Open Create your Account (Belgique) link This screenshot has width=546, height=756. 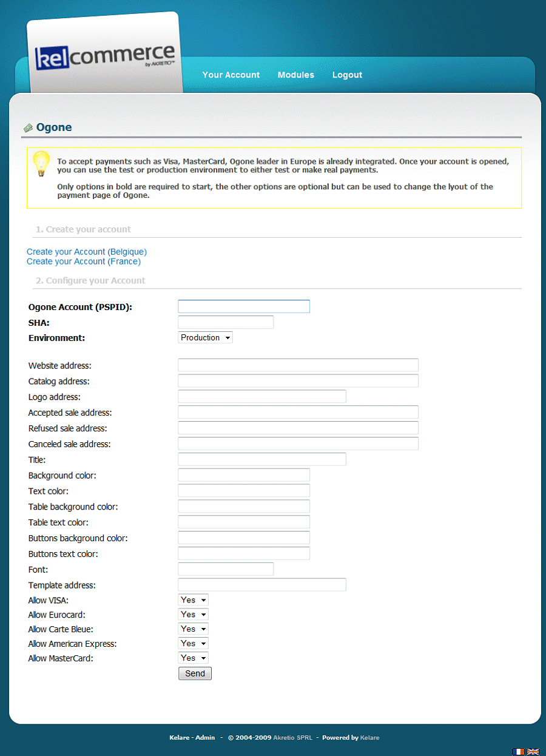[87, 252]
